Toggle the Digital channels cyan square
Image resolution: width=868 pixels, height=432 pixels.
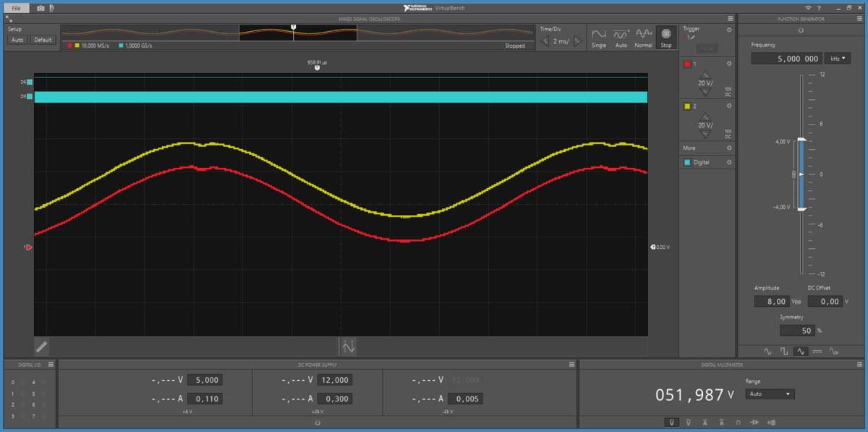tap(687, 163)
